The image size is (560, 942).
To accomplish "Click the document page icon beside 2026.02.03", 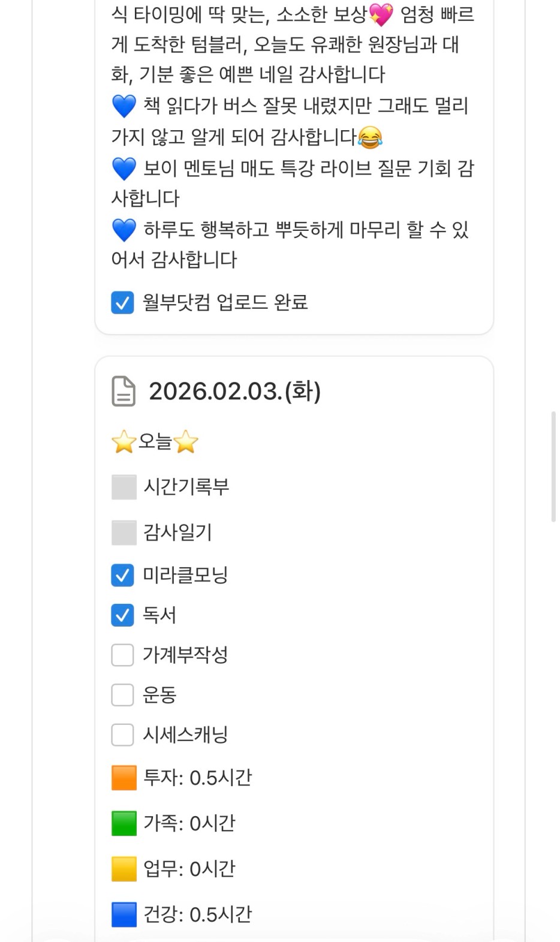I will click(x=124, y=392).
